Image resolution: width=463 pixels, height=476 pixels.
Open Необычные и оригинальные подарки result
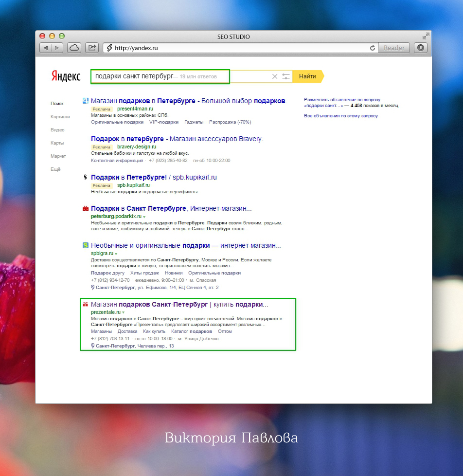tap(186, 245)
